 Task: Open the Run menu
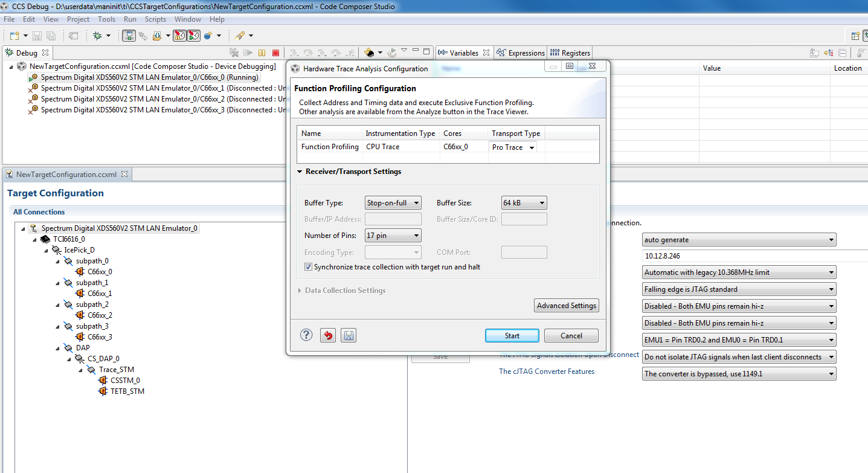tap(130, 19)
